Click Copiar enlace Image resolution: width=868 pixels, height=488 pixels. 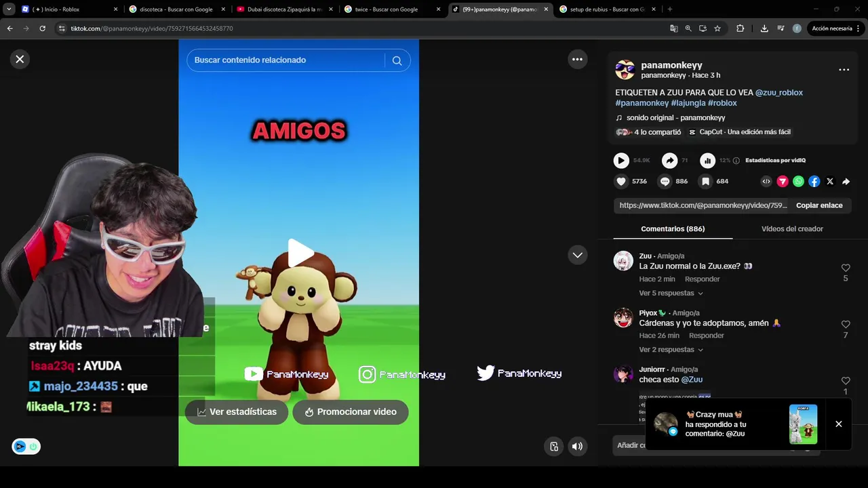click(819, 205)
